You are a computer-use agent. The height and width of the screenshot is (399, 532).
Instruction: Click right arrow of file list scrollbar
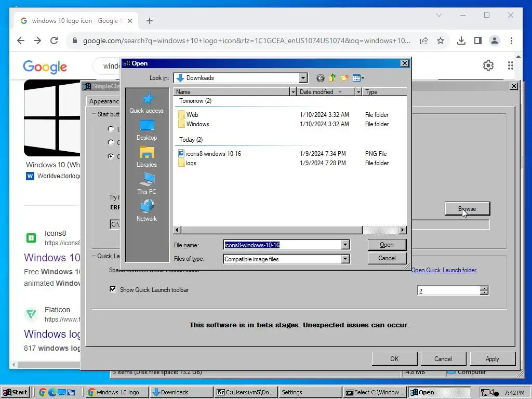coord(403,230)
